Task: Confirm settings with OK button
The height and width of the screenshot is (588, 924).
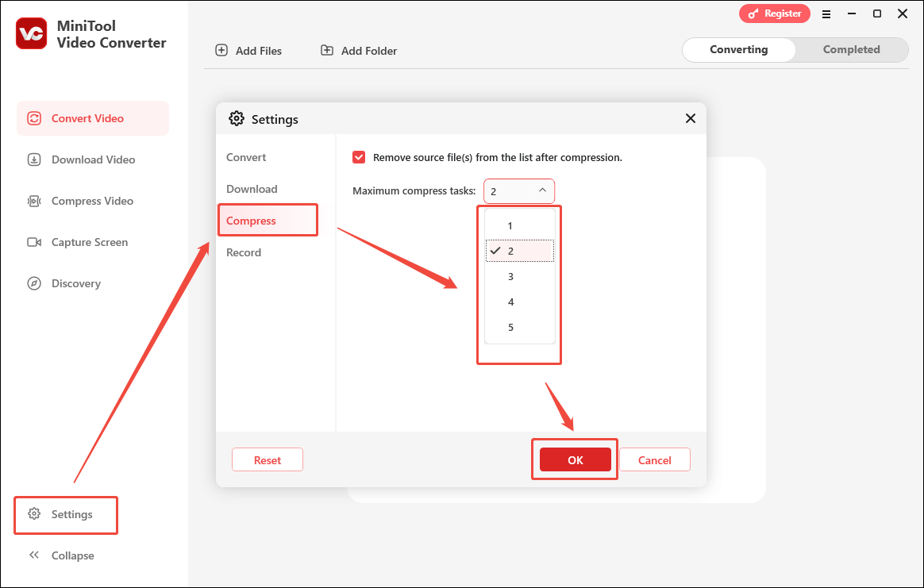Action: point(575,459)
